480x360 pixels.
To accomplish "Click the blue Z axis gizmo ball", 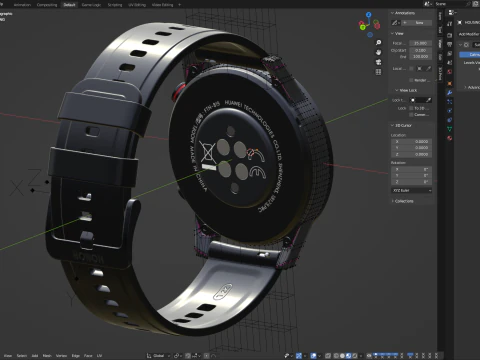I will coord(368,15).
